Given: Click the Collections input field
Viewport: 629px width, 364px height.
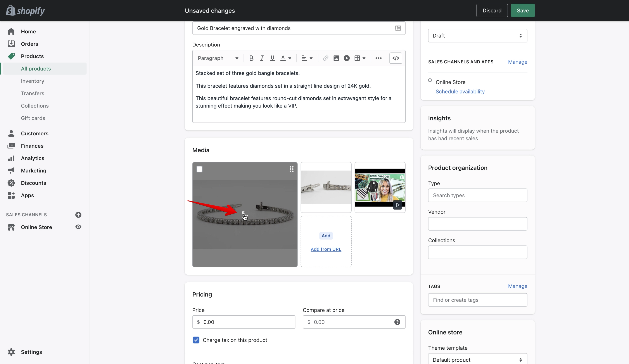Looking at the screenshot, I should click(x=477, y=252).
